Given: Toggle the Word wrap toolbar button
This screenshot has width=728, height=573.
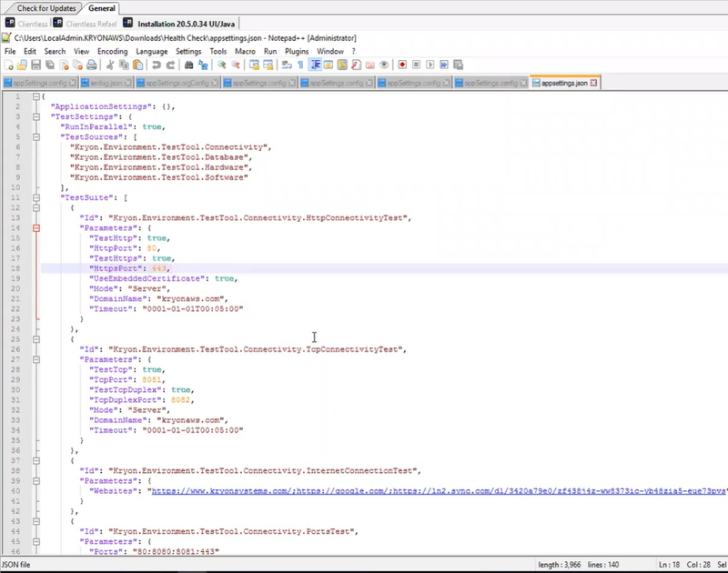Looking at the screenshot, I should tap(287, 65).
